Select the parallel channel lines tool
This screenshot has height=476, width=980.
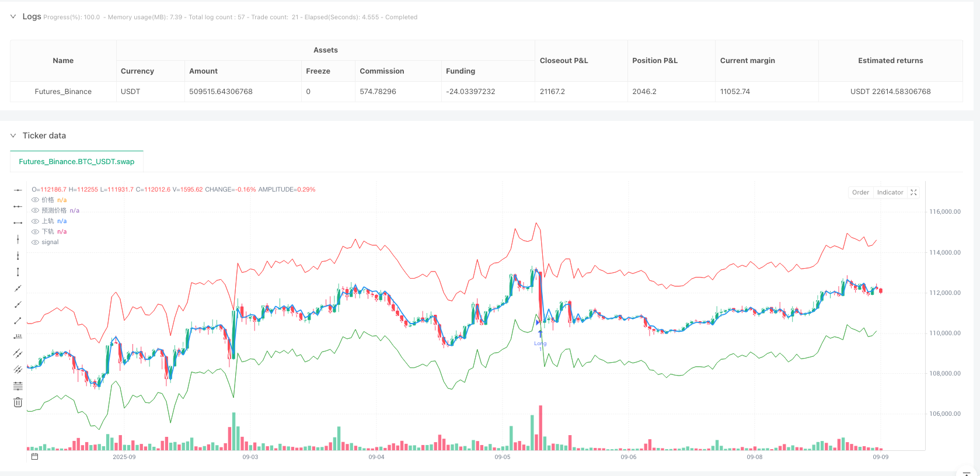[18, 353]
